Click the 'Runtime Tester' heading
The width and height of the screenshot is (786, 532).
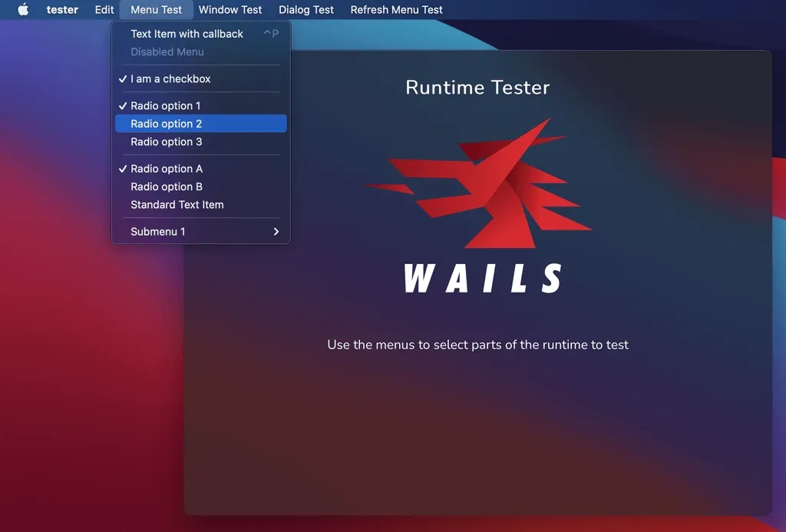coord(477,88)
